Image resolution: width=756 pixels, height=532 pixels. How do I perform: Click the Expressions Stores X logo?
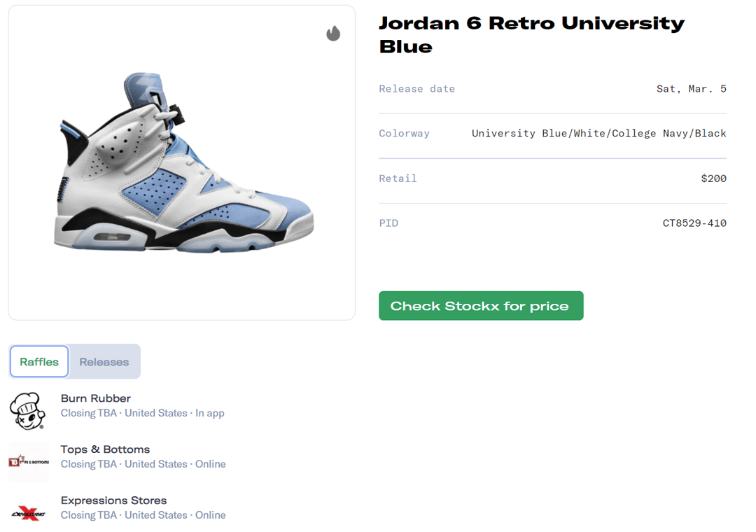29,513
